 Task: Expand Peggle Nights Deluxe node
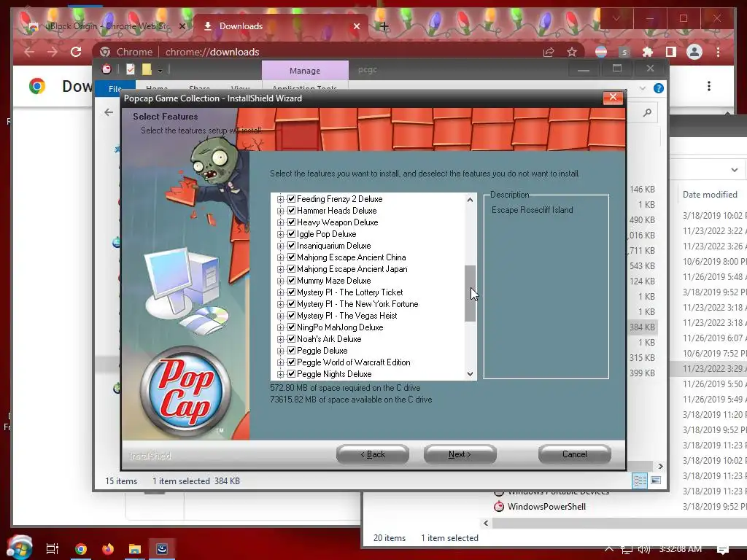[x=280, y=374]
